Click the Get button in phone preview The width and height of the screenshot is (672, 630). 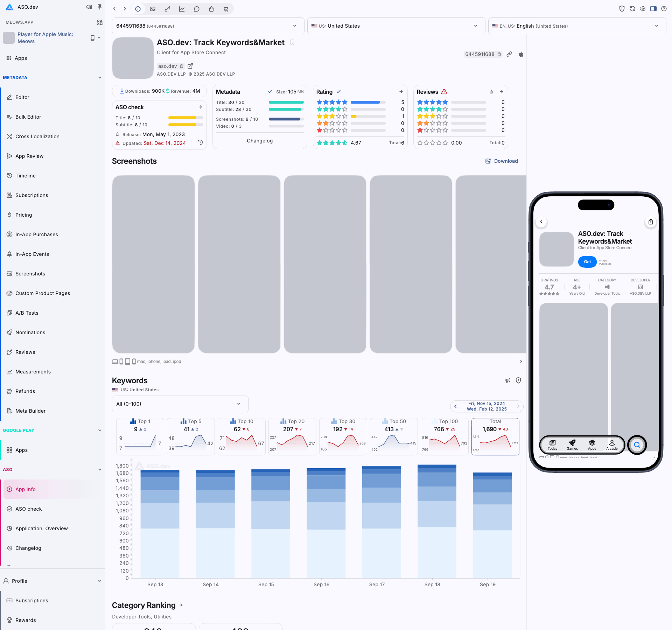pyautogui.click(x=587, y=262)
